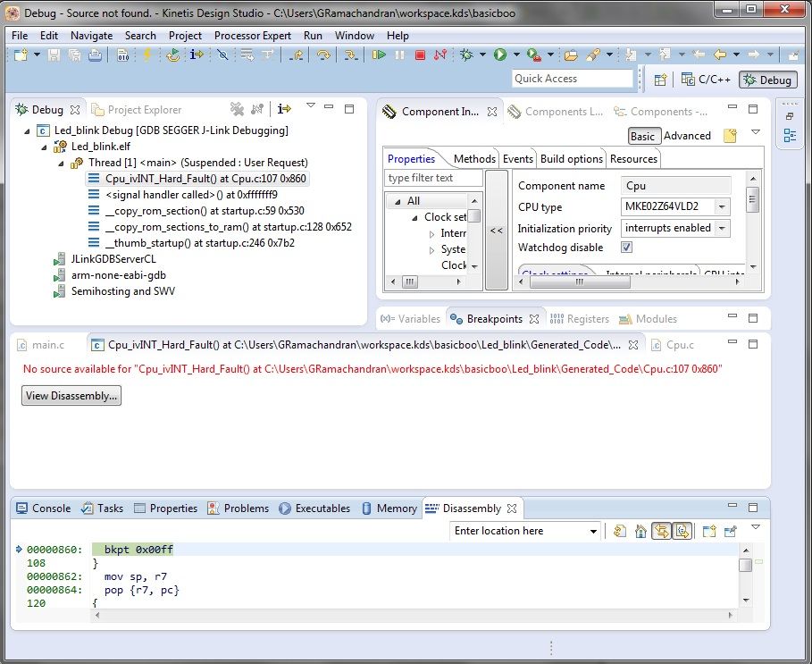Terminate debug session with red stop icon
The height and width of the screenshot is (664, 812).
[420, 55]
